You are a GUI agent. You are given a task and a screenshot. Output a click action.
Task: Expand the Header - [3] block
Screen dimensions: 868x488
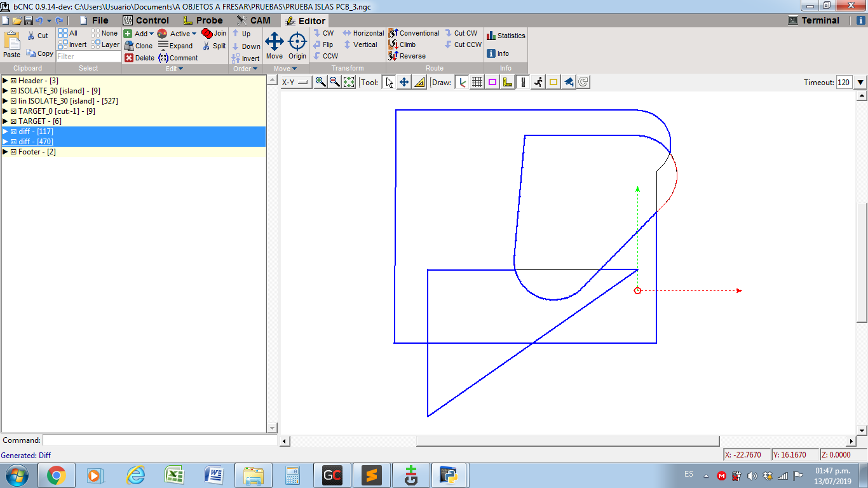pos(5,81)
